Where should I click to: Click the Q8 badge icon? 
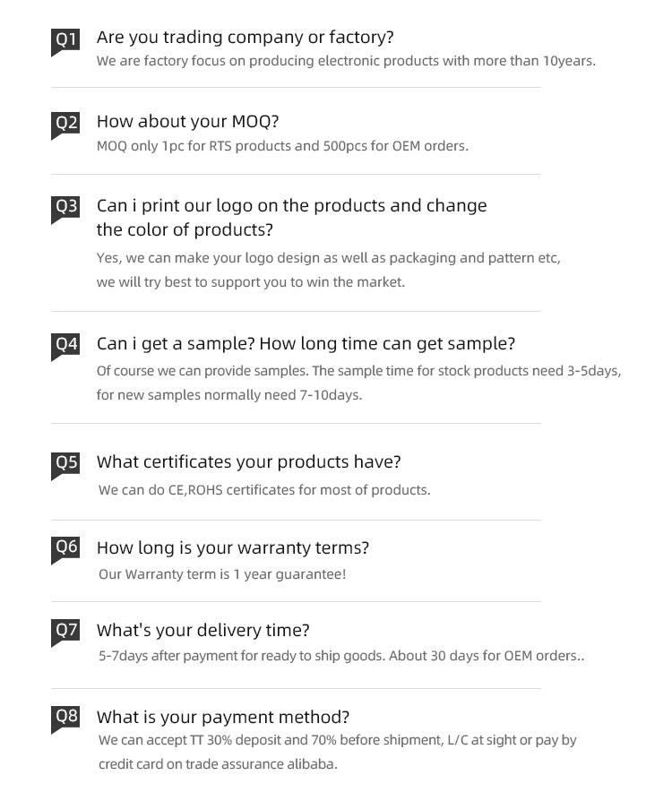[66, 717]
